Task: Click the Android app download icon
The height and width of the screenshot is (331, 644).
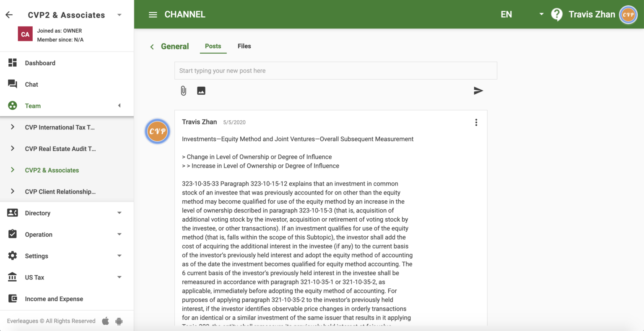Action: coord(119,321)
